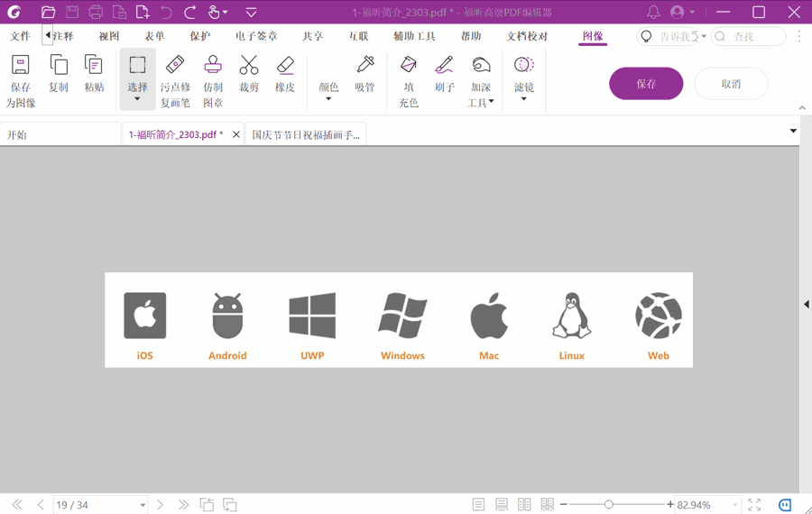
Task: Click the 告诉我 tell-me search box
Action: click(672, 36)
